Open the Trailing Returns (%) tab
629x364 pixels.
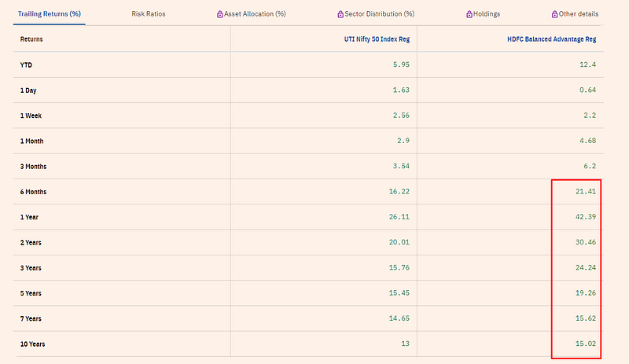pyautogui.click(x=49, y=14)
